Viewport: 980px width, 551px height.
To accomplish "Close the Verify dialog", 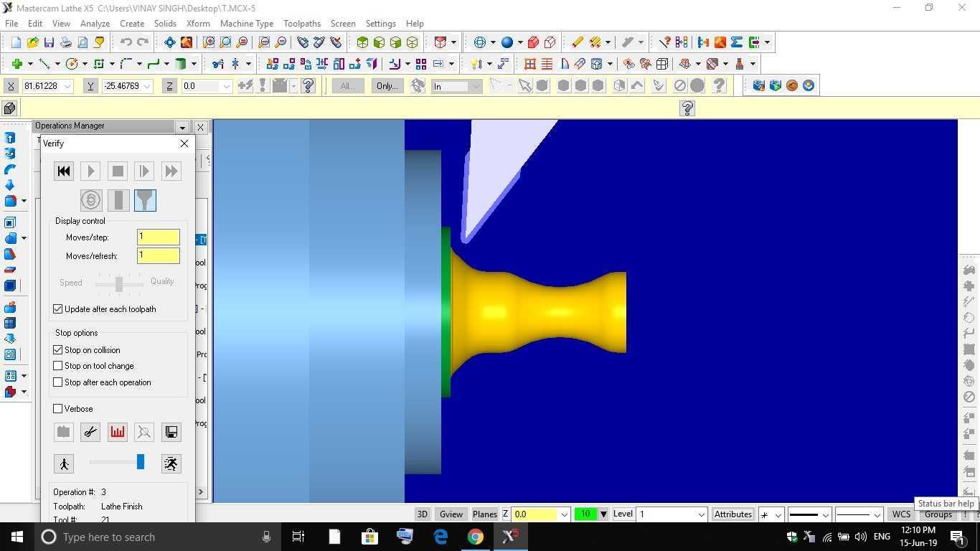I will tap(184, 143).
